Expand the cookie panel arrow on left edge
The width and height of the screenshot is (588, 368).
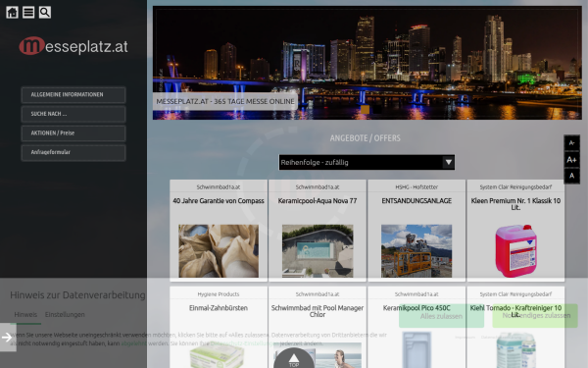[x=8, y=338]
